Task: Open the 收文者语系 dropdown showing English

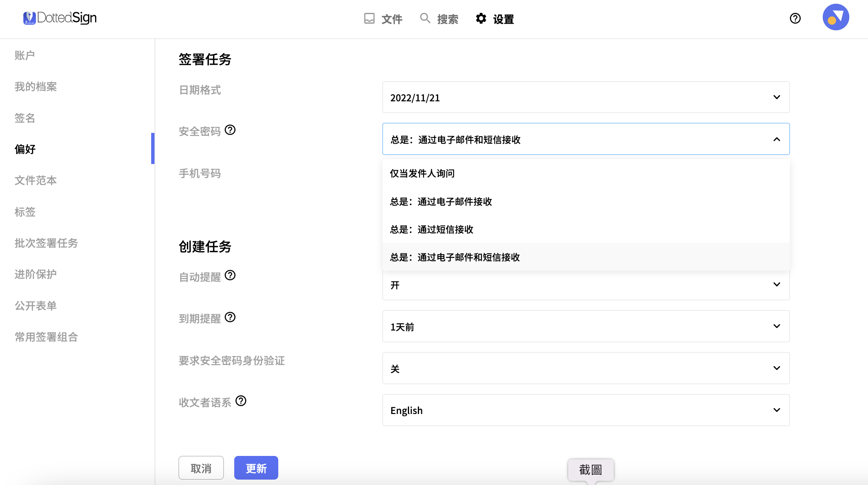Action: coord(586,410)
